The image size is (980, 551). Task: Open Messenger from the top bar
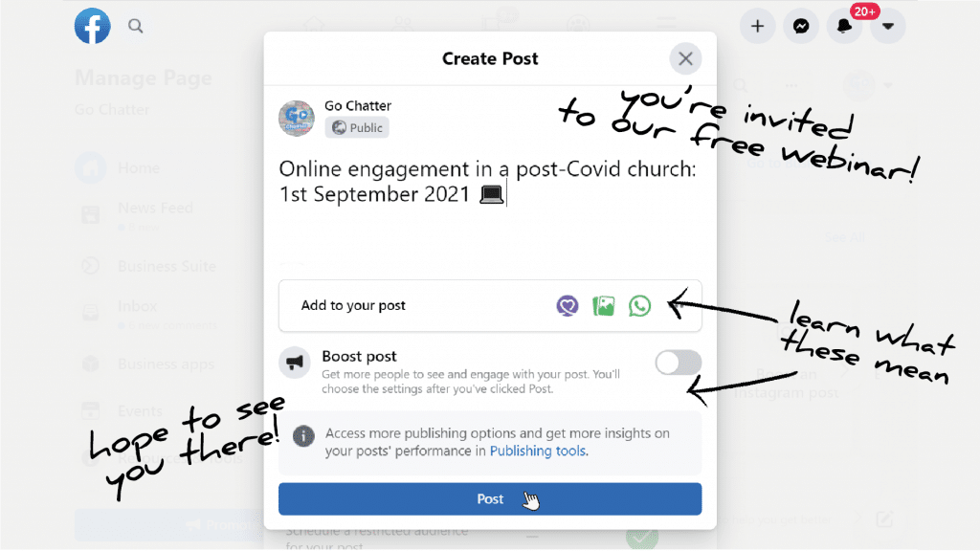[801, 26]
